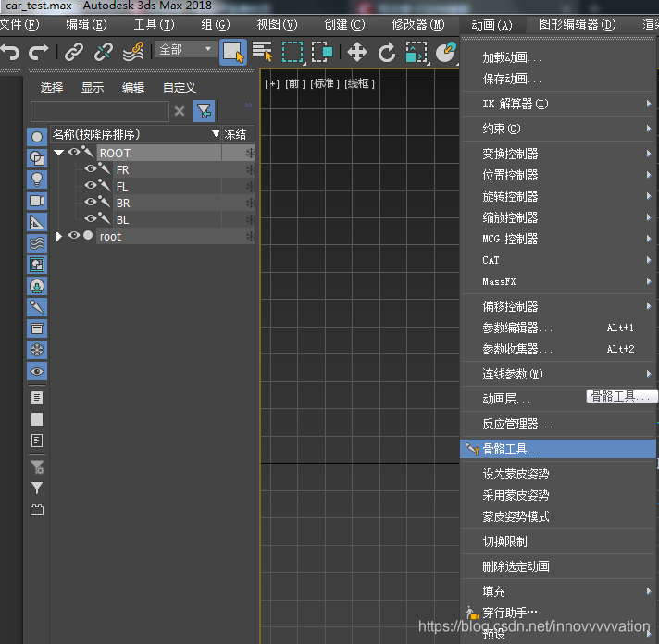Toggle display of XRef objects filter
The height and width of the screenshot is (644, 659).
tap(37, 286)
